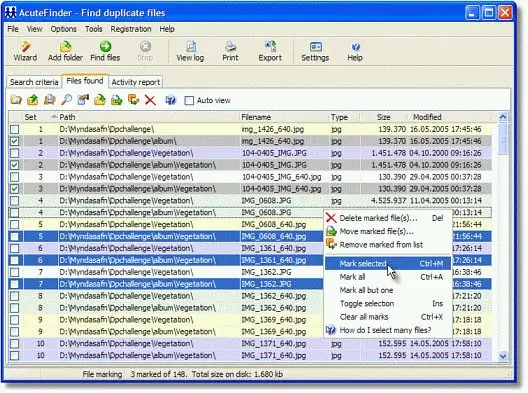Image resolution: width=528 pixels, height=393 pixels.
Task: Open the Tools menu
Action: (x=94, y=29)
